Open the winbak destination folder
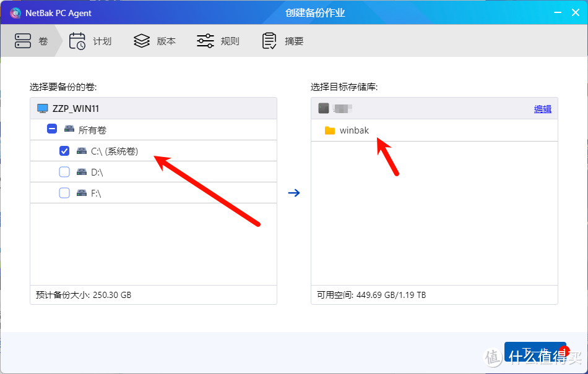 (353, 130)
